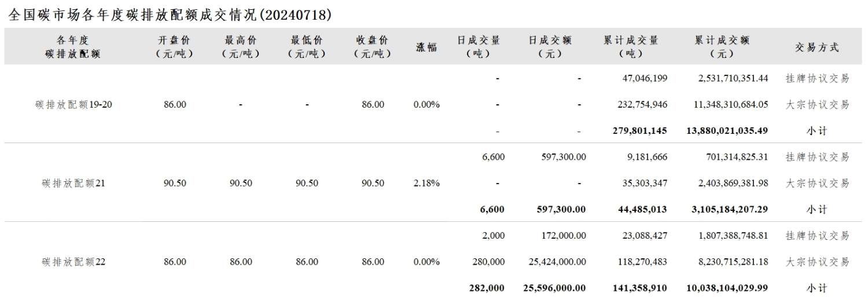
Task: Select the 交易方式 column header
Action: [x=817, y=47]
